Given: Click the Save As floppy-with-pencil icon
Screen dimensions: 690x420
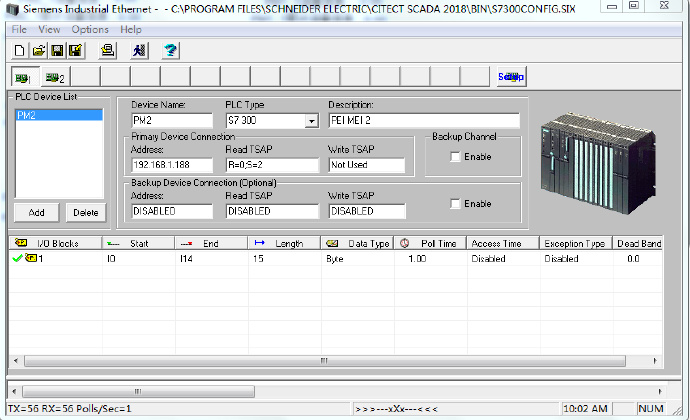Looking at the screenshot, I should click(x=76, y=51).
